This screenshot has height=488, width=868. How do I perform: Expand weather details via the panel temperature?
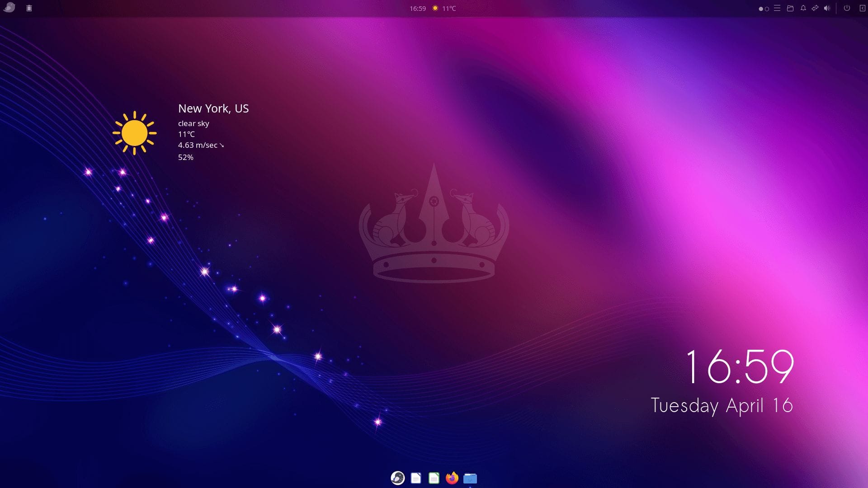pyautogui.click(x=448, y=8)
